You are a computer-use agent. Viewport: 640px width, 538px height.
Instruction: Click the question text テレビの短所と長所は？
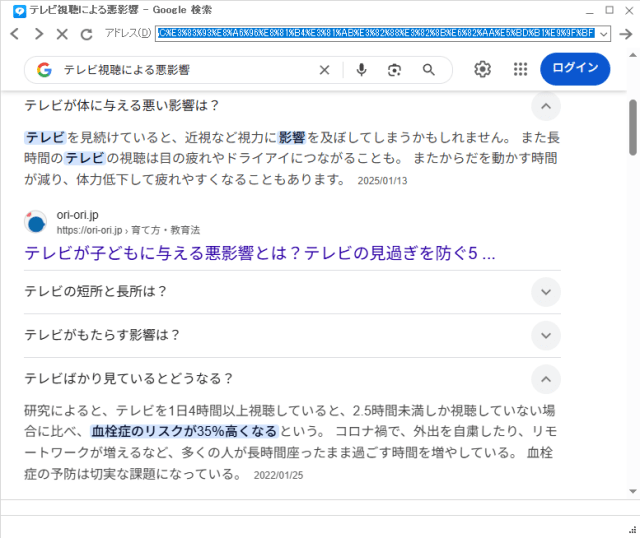(x=96, y=291)
